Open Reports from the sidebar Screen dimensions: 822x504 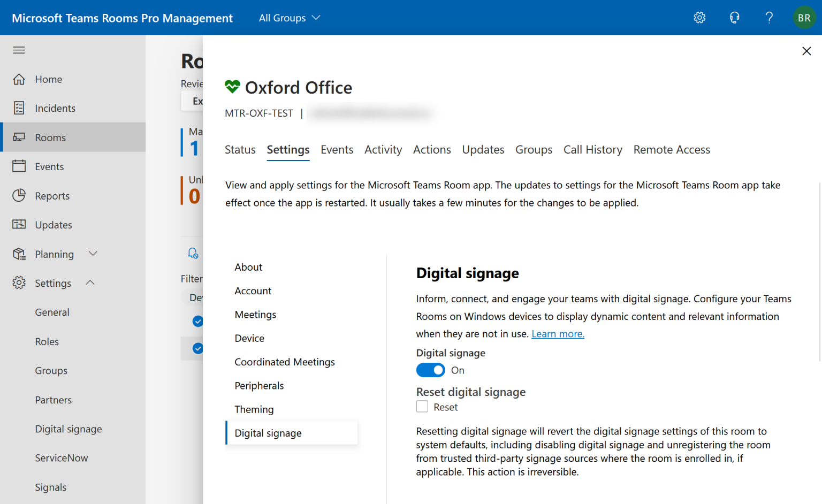tap(53, 195)
